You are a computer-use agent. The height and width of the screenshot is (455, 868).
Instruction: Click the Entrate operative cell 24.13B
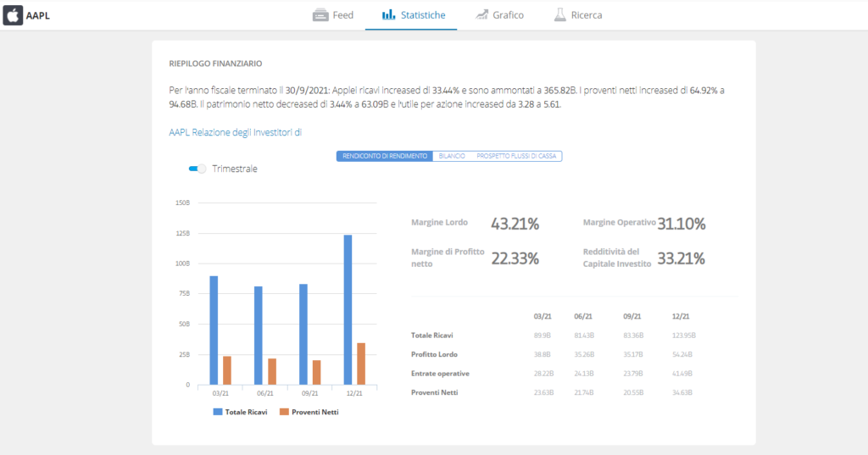tap(584, 374)
